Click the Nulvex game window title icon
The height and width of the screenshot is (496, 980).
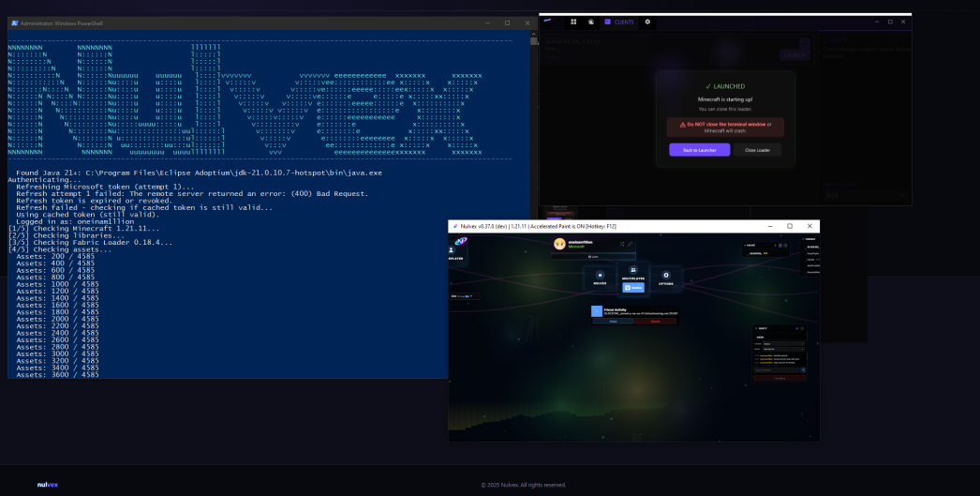(455, 226)
